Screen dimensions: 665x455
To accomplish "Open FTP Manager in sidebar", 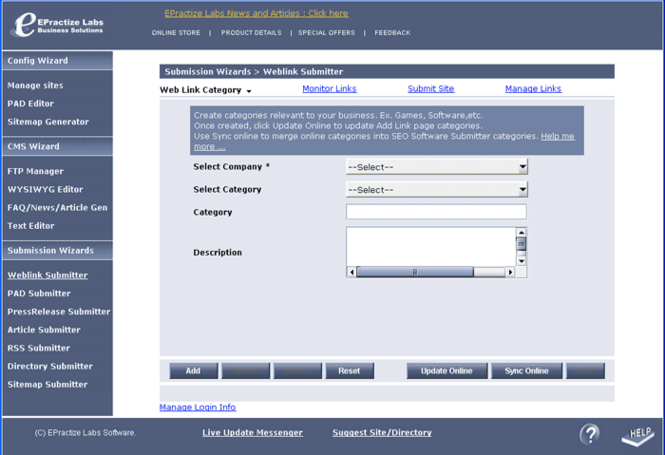I will pos(35,171).
